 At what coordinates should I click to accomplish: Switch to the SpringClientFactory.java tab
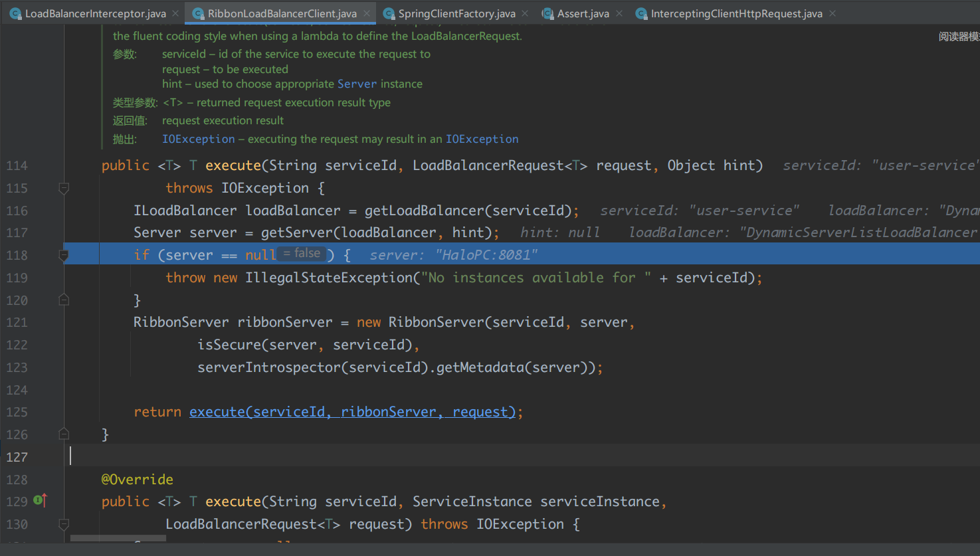click(456, 13)
